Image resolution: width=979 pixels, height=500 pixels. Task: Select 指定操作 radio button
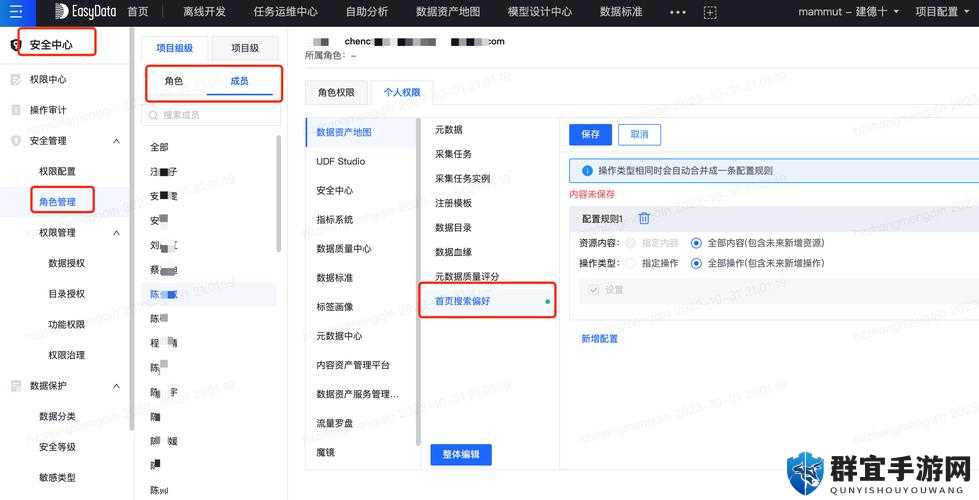click(x=631, y=263)
